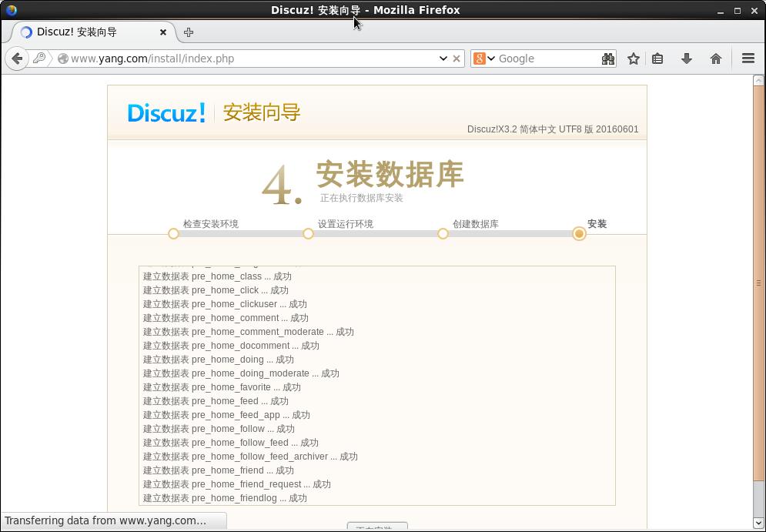Screen dimensions: 766x532
Task: Open the downloads panel arrow icon
Action: point(686,58)
